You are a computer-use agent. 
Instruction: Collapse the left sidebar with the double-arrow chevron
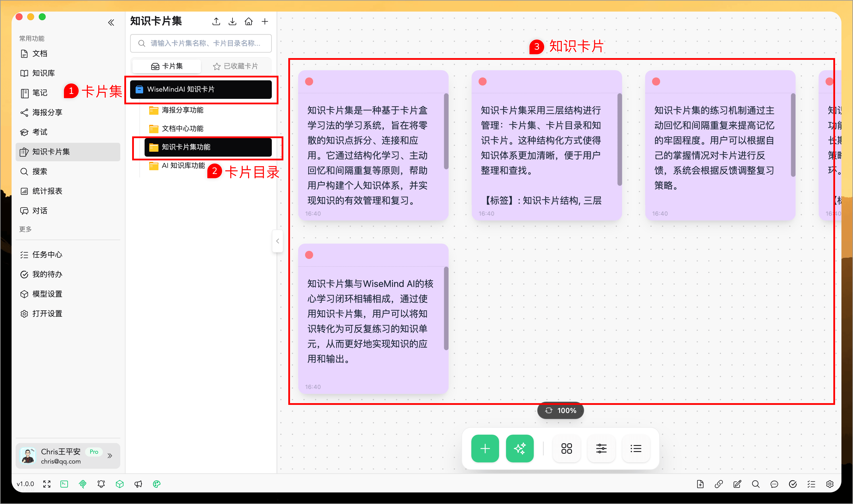pyautogui.click(x=111, y=22)
